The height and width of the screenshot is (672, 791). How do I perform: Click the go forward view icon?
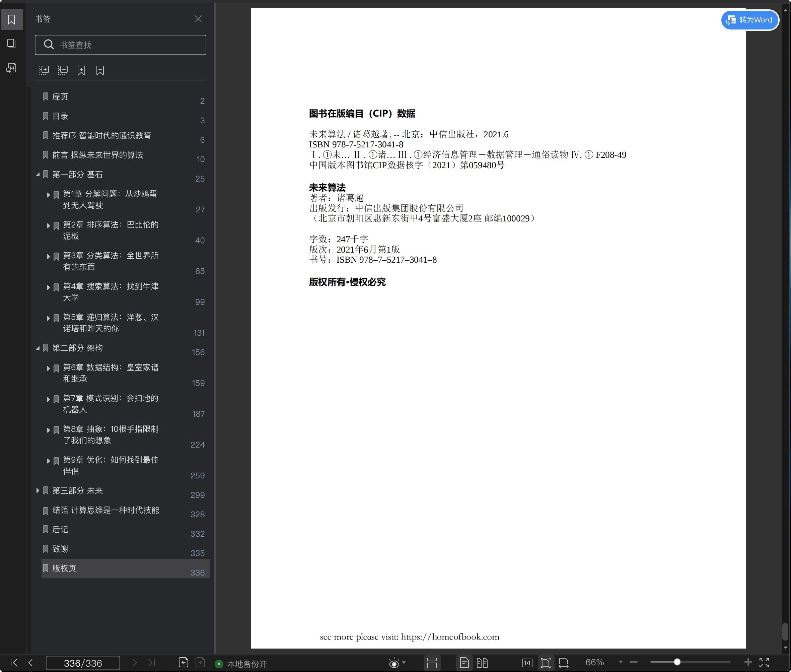pyautogui.click(x=200, y=663)
